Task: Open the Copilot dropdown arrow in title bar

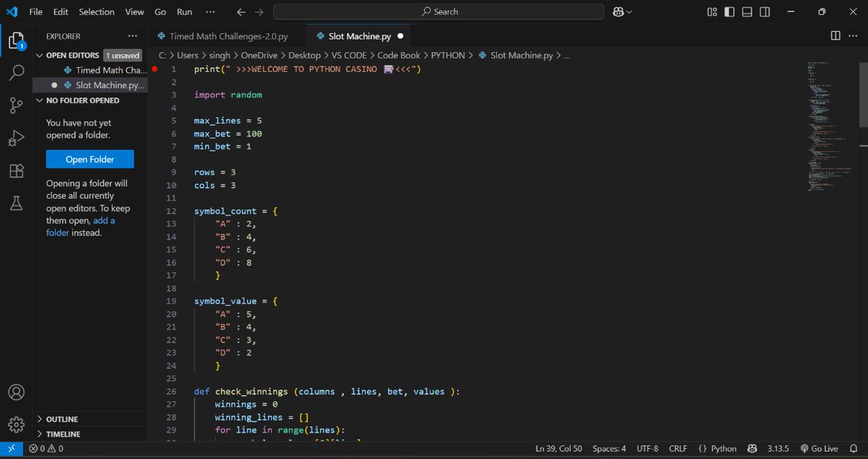Action: [x=629, y=12]
